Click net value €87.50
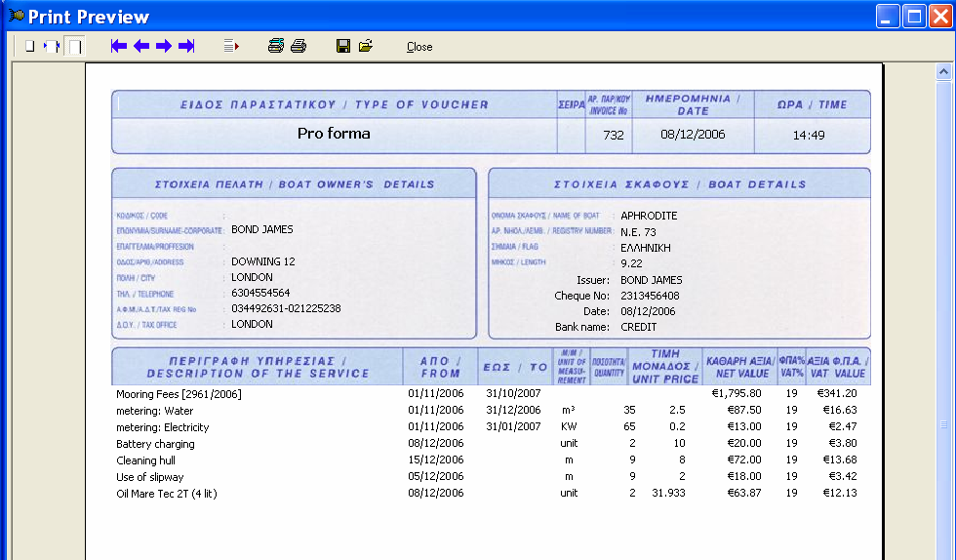The width and height of the screenshot is (956, 560). pyautogui.click(x=744, y=410)
